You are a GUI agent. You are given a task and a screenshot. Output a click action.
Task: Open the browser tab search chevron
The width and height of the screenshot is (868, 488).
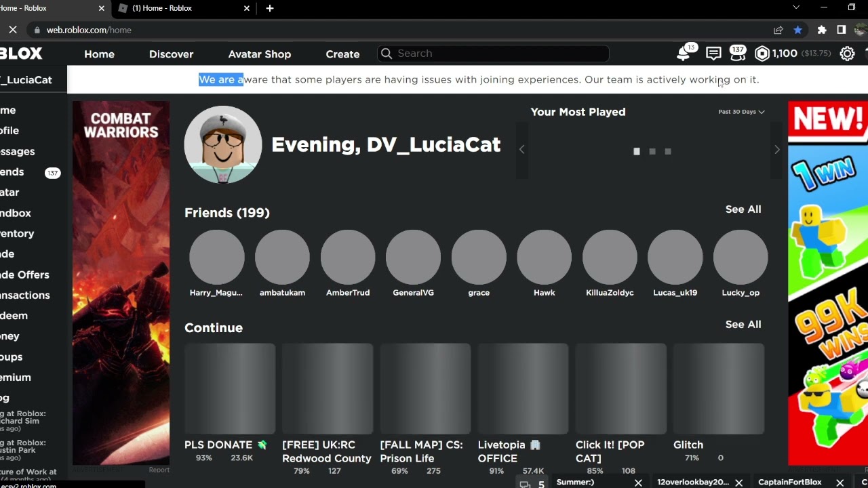796,7
